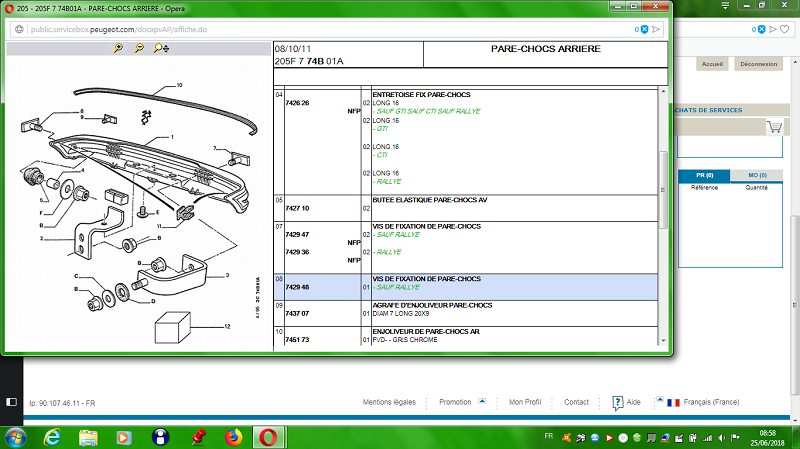This screenshot has height=449, width=800.
Task: Toggle the ad blocker shield in popup address bar
Action: click(644, 29)
